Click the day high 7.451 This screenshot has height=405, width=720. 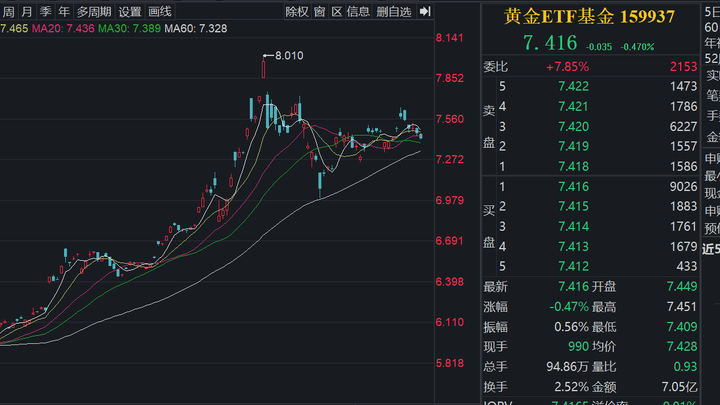(x=682, y=307)
